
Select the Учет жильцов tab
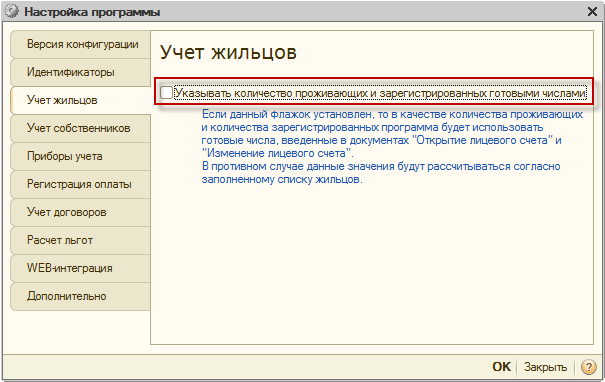point(81,100)
